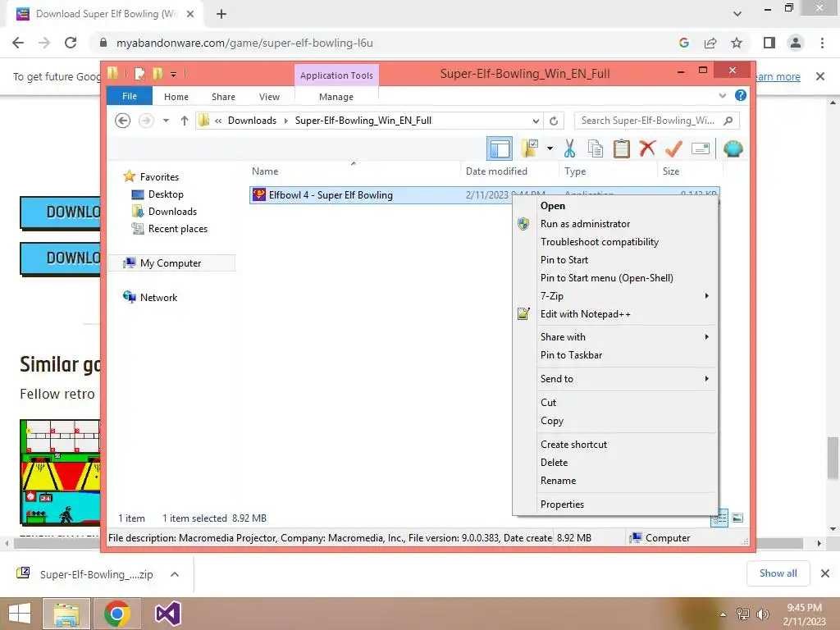Click the folder options toolbar icon
The width and height of the screenshot is (840, 630).
click(x=530, y=148)
